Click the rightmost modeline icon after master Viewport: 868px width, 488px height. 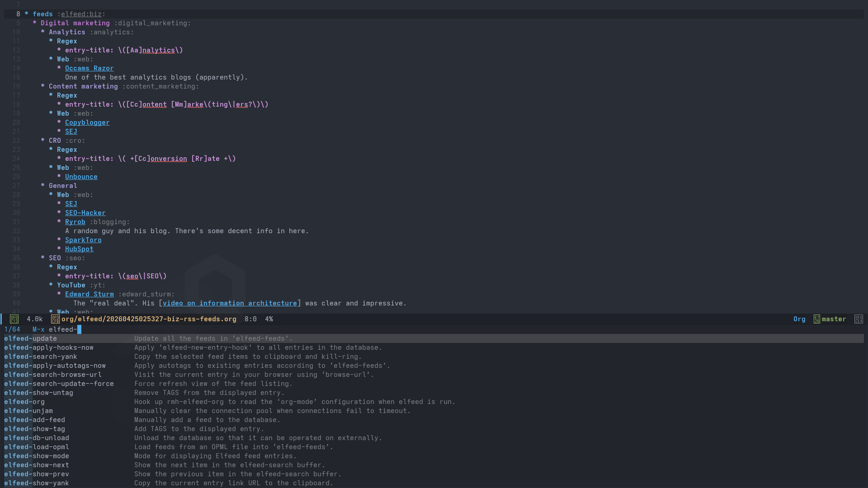(859, 319)
